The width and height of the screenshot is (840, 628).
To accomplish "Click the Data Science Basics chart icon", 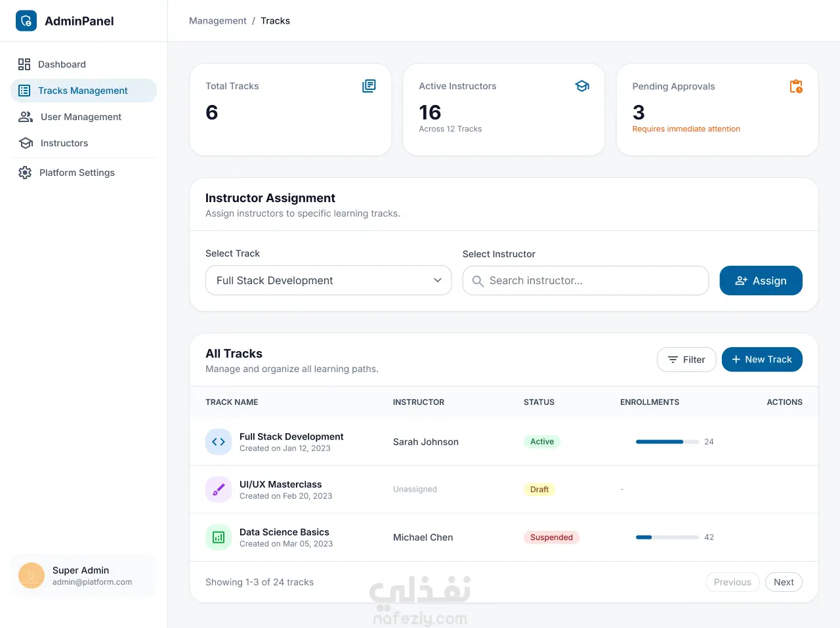I will (x=219, y=537).
